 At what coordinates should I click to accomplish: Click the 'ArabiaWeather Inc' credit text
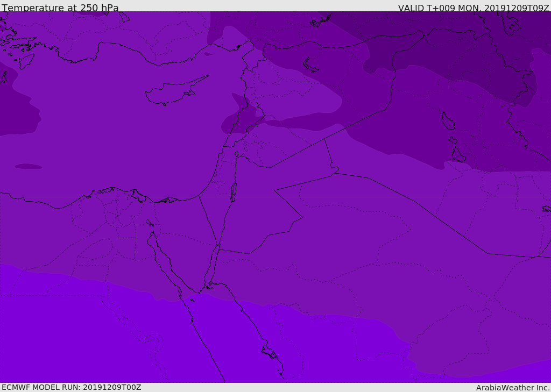(x=513, y=388)
